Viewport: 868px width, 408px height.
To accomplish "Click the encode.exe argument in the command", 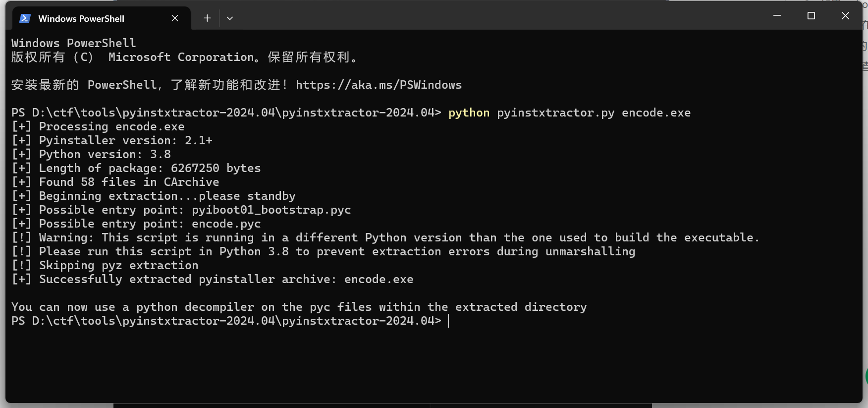I will (x=656, y=113).
